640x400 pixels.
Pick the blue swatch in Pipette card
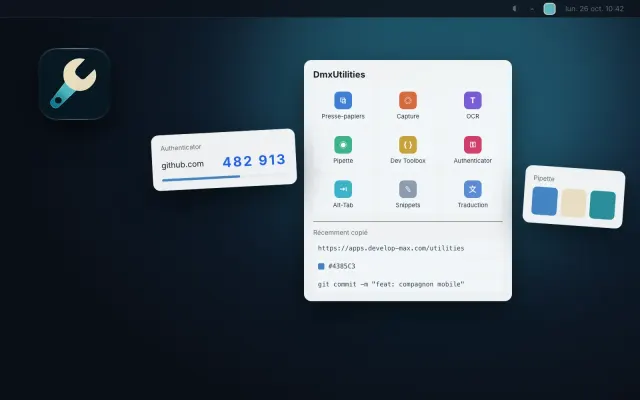click(x=544, y=201)
